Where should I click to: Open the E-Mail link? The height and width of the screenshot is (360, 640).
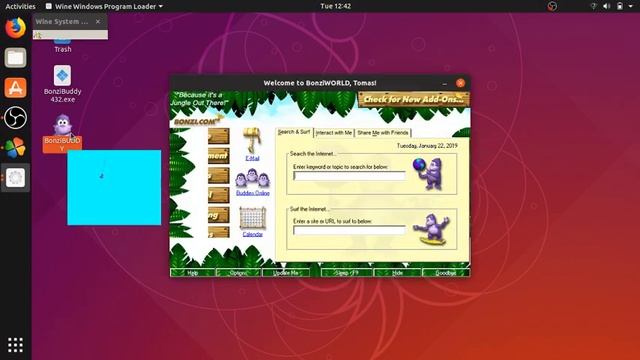click(252, 158)
